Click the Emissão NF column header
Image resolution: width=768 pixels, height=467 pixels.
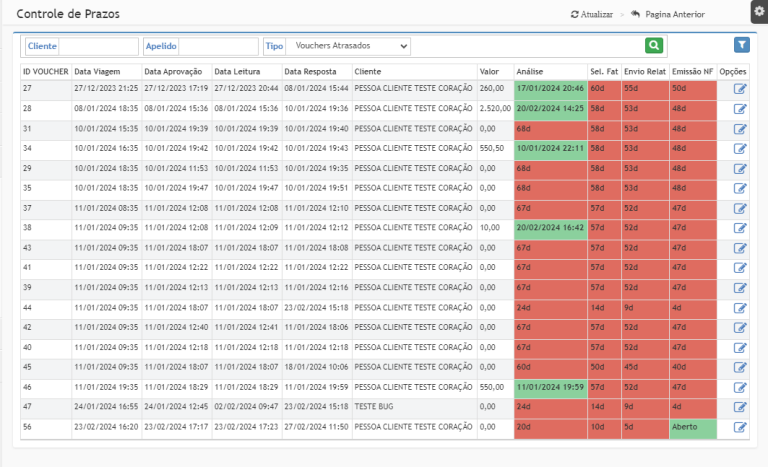point(691,72)
